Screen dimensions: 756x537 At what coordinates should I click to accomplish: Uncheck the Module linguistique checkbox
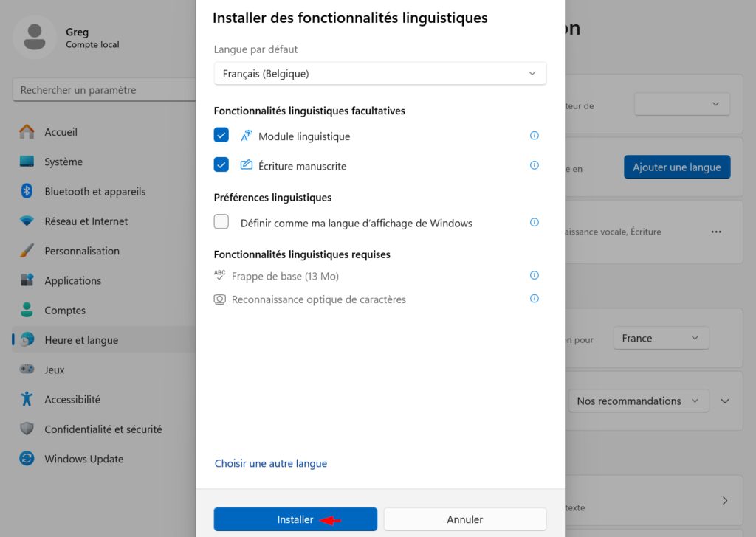[x=221, y=135]
